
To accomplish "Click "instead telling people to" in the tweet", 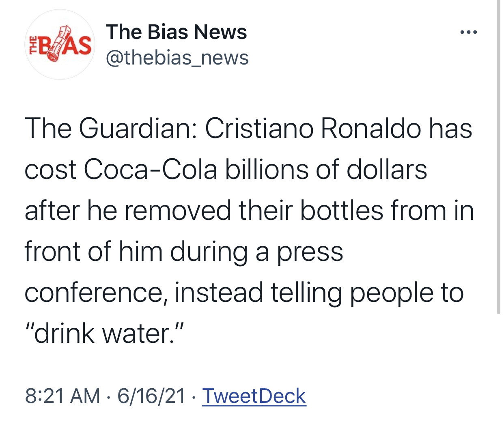I will [x=319, y=293].
